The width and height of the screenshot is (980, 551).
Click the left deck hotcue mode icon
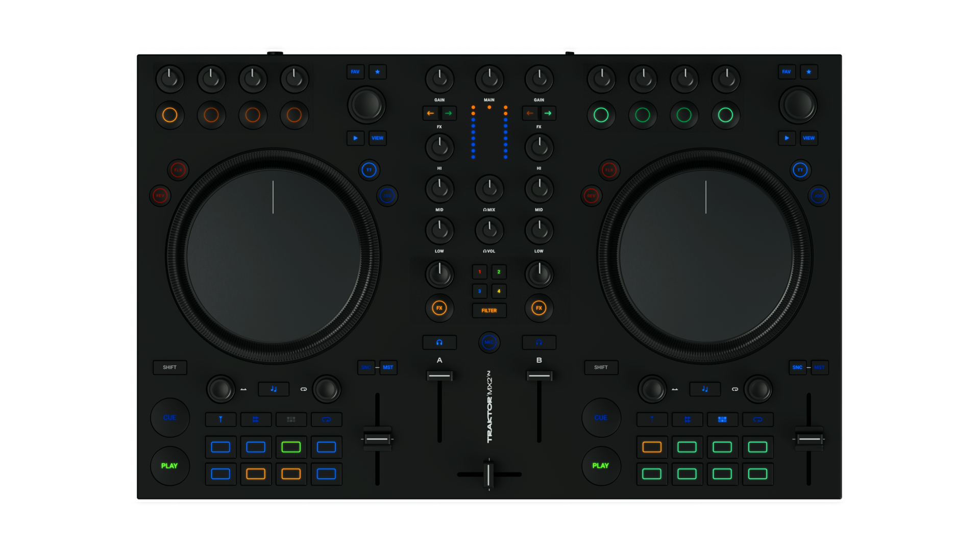tap(220, 419)
